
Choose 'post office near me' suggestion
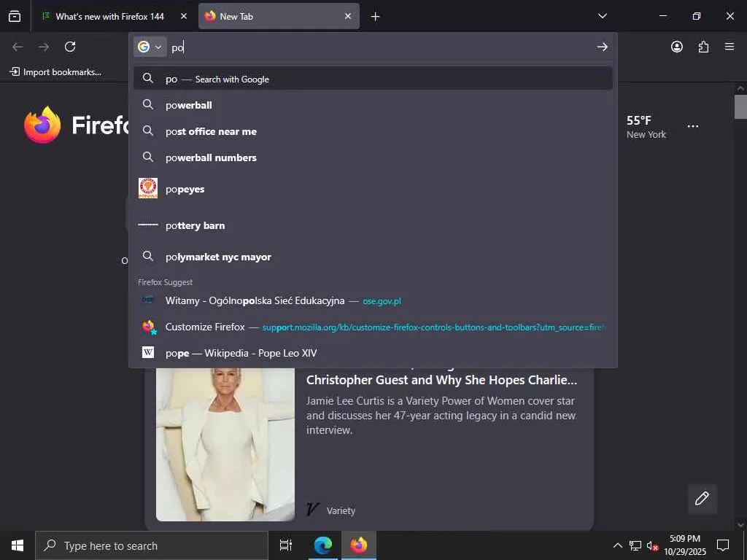373,131
